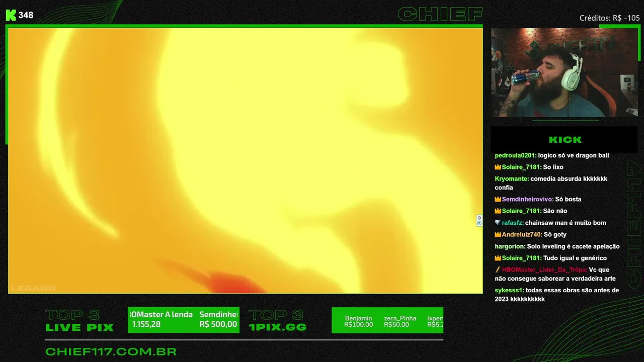
Task: Click the R$ 500,00 donation amount
Action: [218, 324]
